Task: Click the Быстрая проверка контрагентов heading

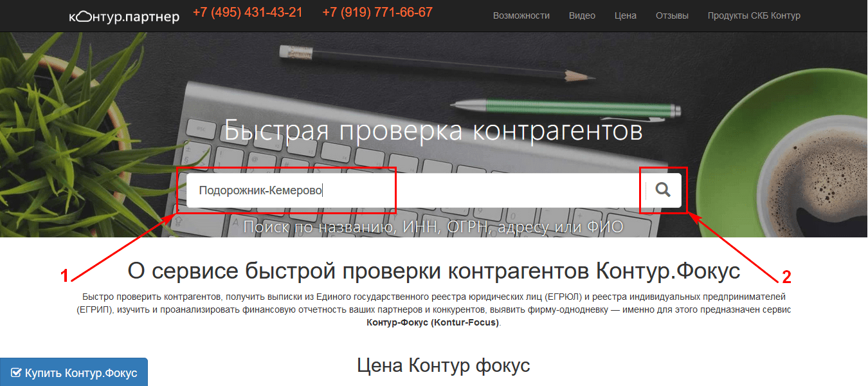Action: point(433,131)
